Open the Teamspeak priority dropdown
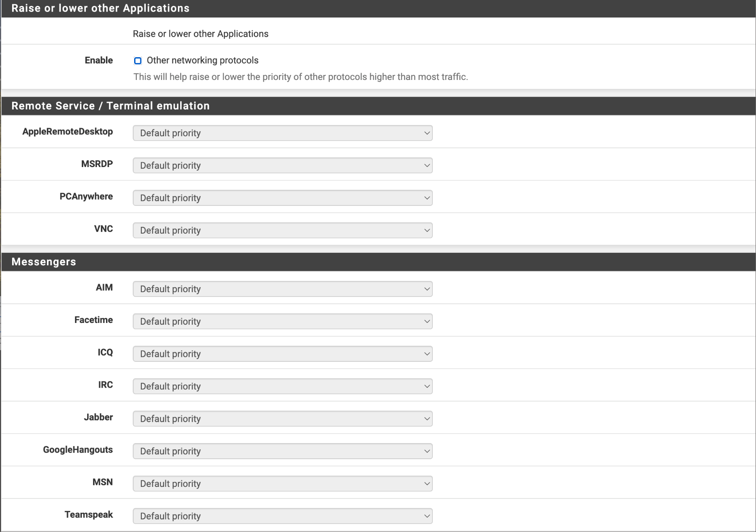Screen dimensions: 756x532 tap(282, 516)
